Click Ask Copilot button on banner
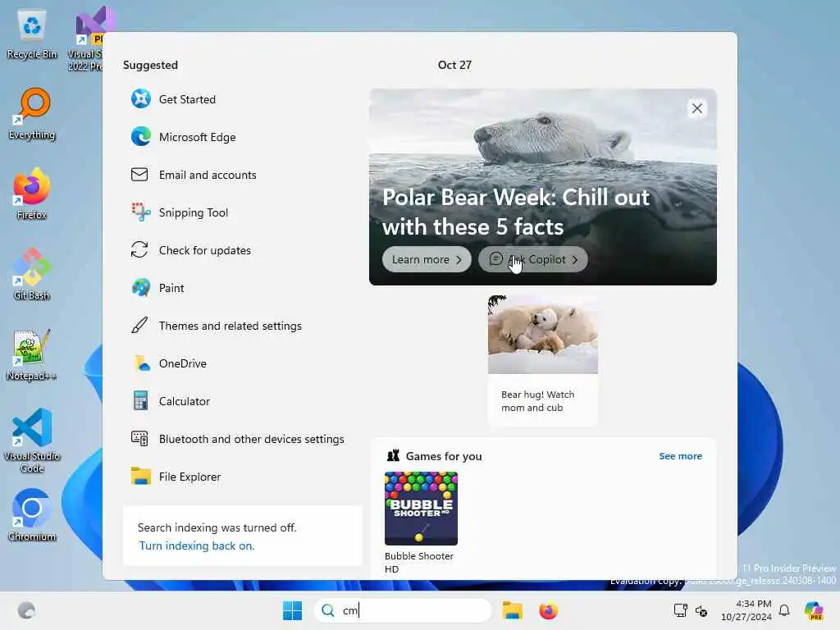The image size is (840, 630). tap(533, 259)
